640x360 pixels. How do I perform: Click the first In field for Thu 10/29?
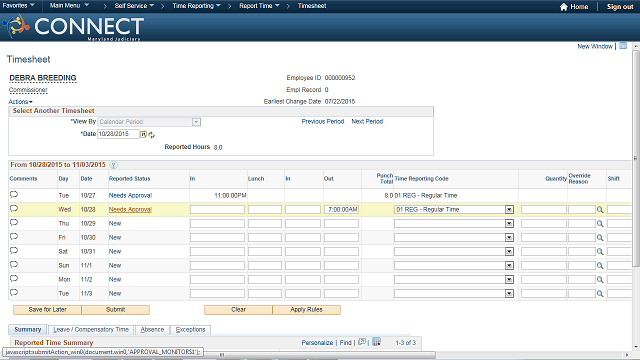coord(217,223)
